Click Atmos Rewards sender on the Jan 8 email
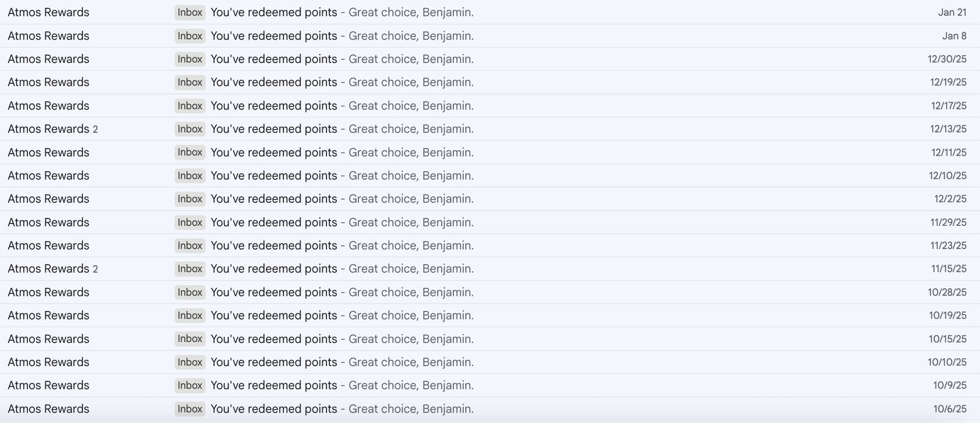980x423 pixels. [x=48, y=36]
